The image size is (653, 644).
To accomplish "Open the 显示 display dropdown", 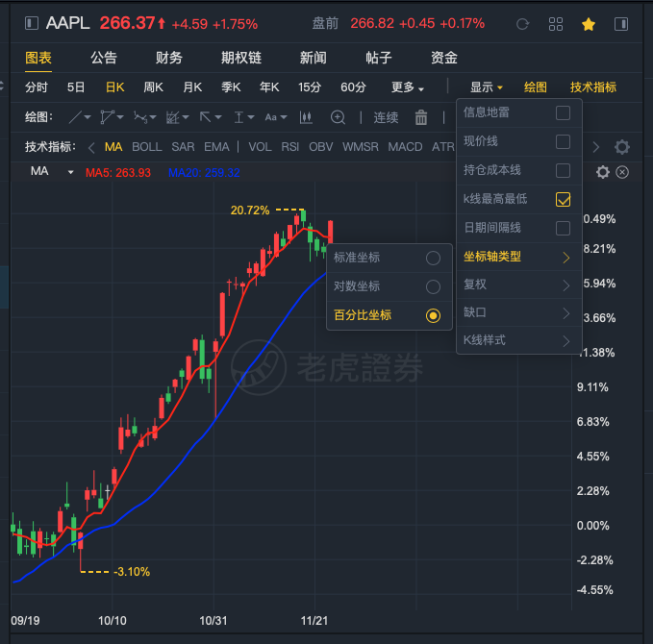I will coord(486,87).
